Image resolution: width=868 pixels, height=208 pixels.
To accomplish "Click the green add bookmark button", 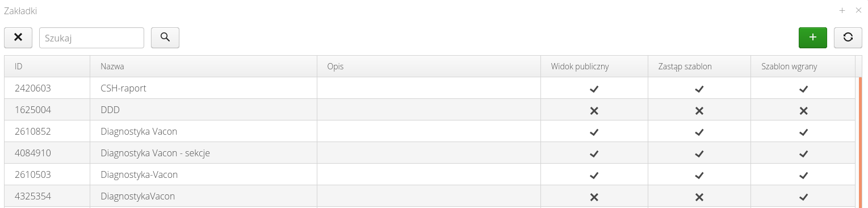I will [x=812, y=38].
